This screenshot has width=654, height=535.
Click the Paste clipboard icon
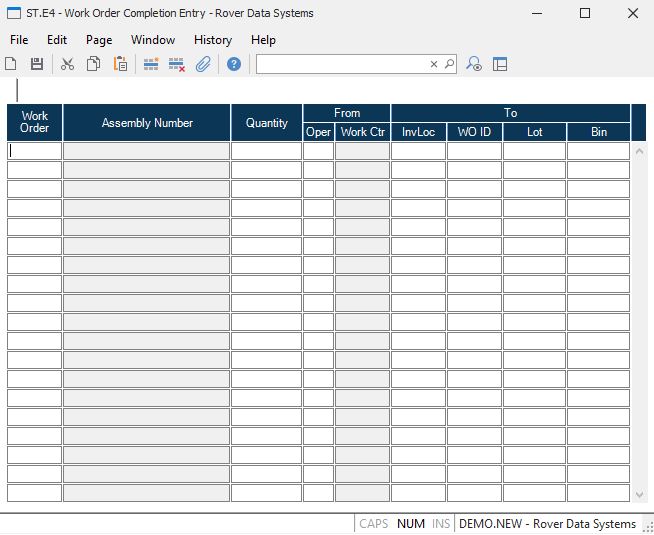pyautogui.click(x=120, y=64)
